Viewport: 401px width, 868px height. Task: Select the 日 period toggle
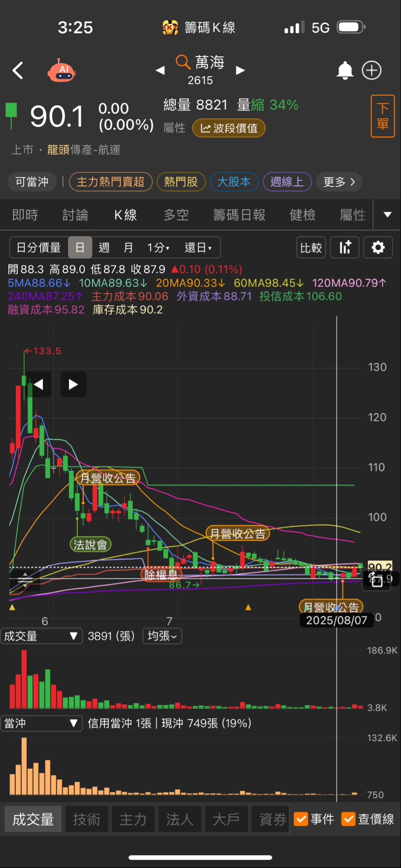(x=80, y=247)
